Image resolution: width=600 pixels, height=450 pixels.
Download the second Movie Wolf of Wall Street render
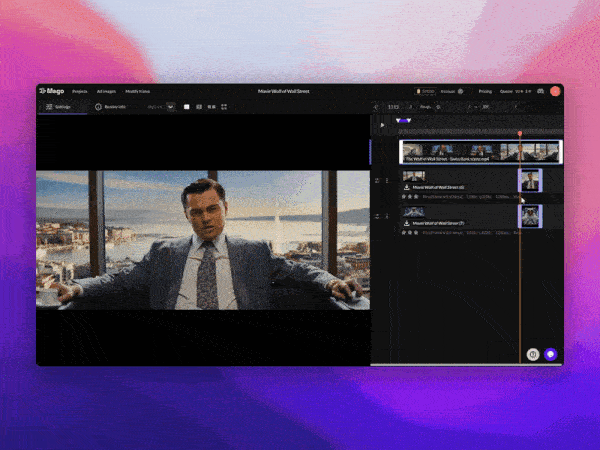(x=406, y=223)
